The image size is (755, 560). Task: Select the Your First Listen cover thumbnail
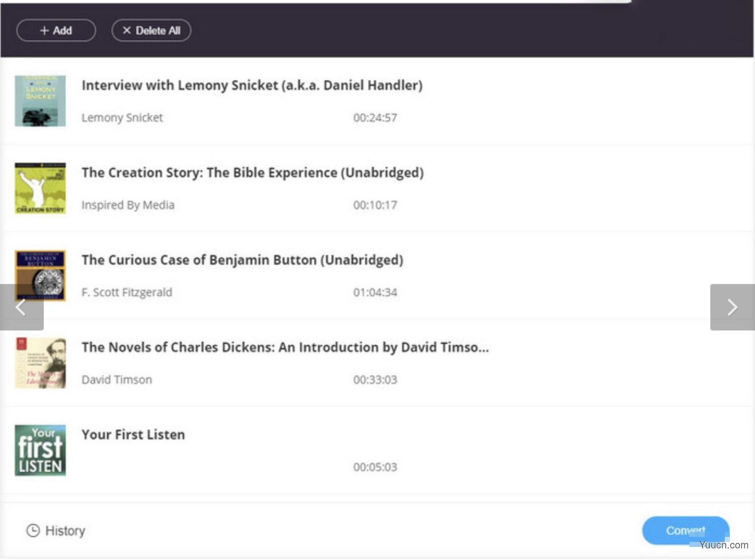tap(40, 450)
